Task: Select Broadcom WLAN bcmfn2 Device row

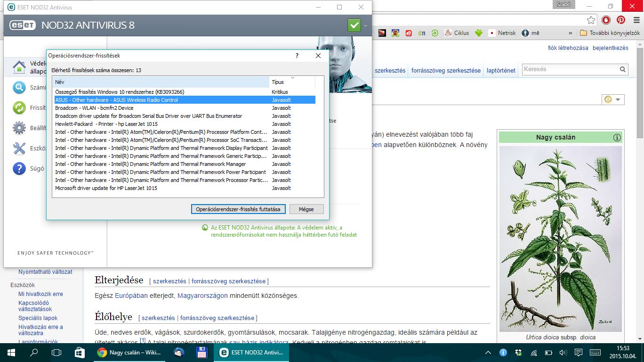Action: pos(185,108)
